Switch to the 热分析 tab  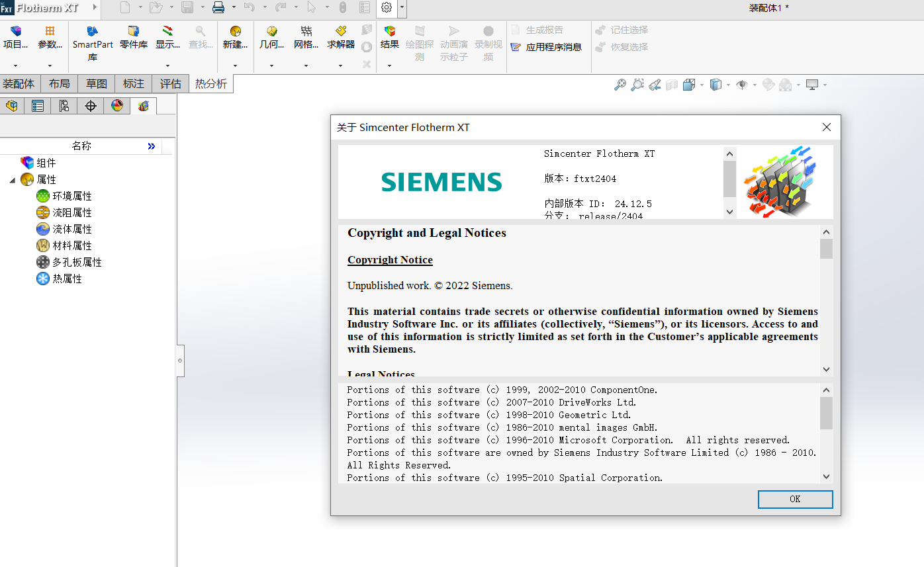pyautogui.click(x=211, y=84)
